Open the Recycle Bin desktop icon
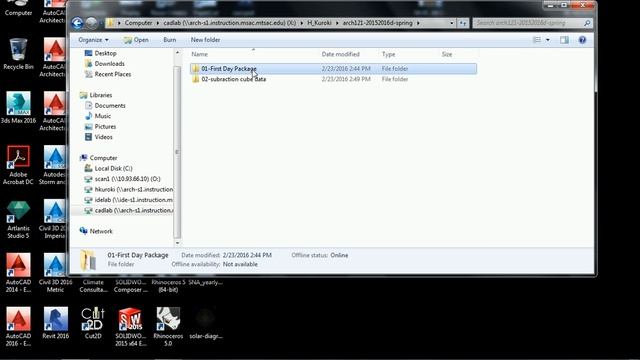Image resolution: width=640 pixels, height=360 pixels. click(x=18, y=54)
